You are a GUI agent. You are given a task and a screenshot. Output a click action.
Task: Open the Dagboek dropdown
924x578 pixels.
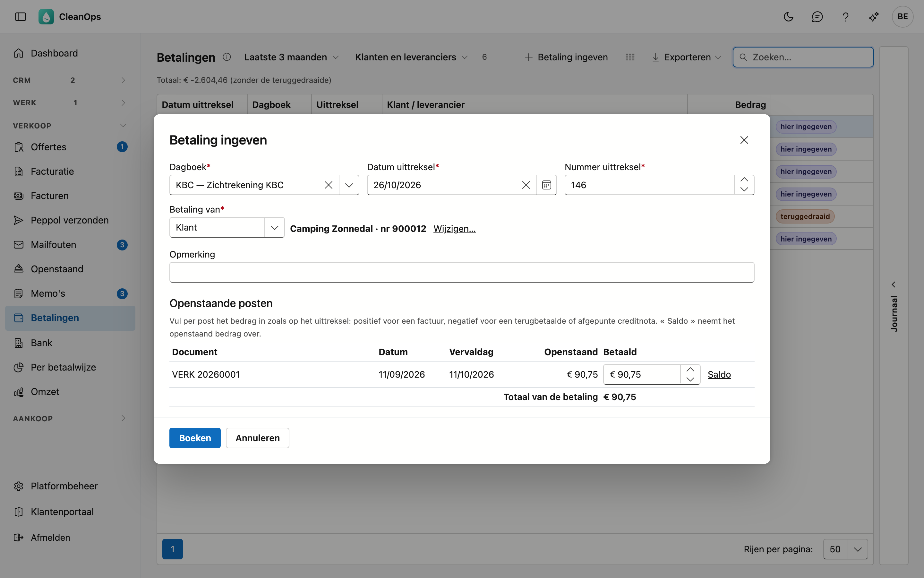point(349,185)
